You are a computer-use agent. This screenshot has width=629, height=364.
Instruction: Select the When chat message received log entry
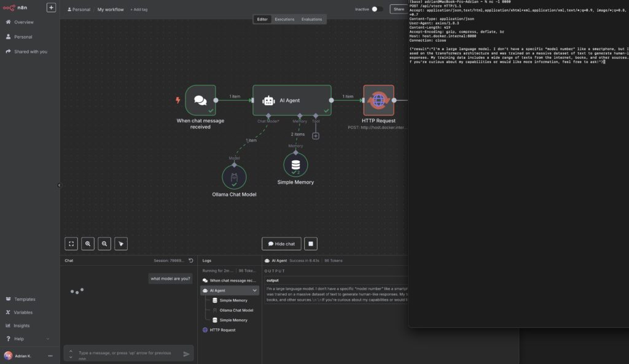pyautogui.click(x=230, y=281)
